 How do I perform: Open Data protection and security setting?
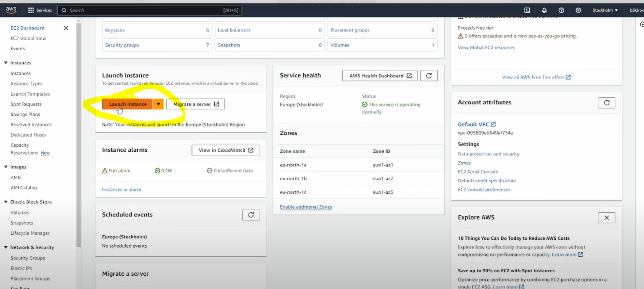[489, 154]
